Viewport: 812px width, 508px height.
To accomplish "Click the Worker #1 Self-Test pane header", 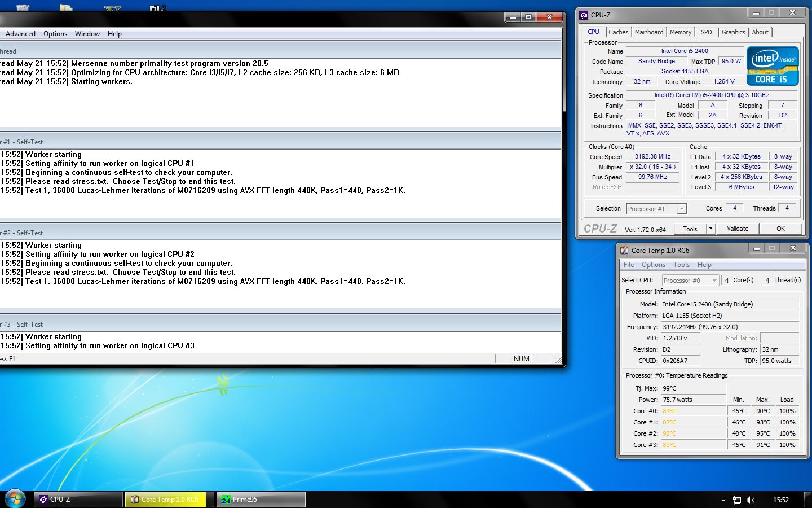I will 280,142.
